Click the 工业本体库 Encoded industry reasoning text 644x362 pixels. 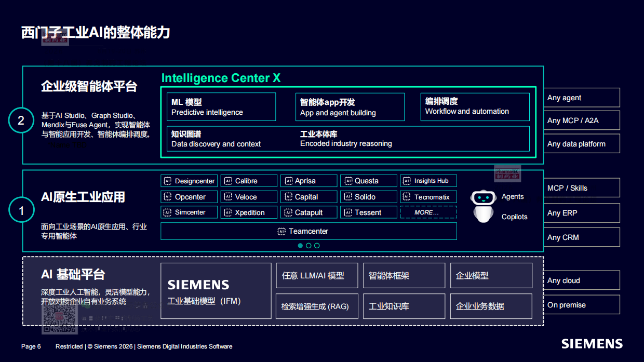coord(346,139)
